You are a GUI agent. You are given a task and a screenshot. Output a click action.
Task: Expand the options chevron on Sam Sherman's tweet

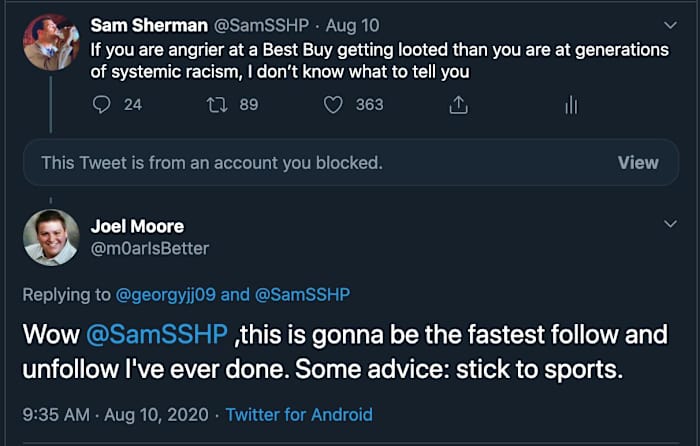tap(669, 24)
